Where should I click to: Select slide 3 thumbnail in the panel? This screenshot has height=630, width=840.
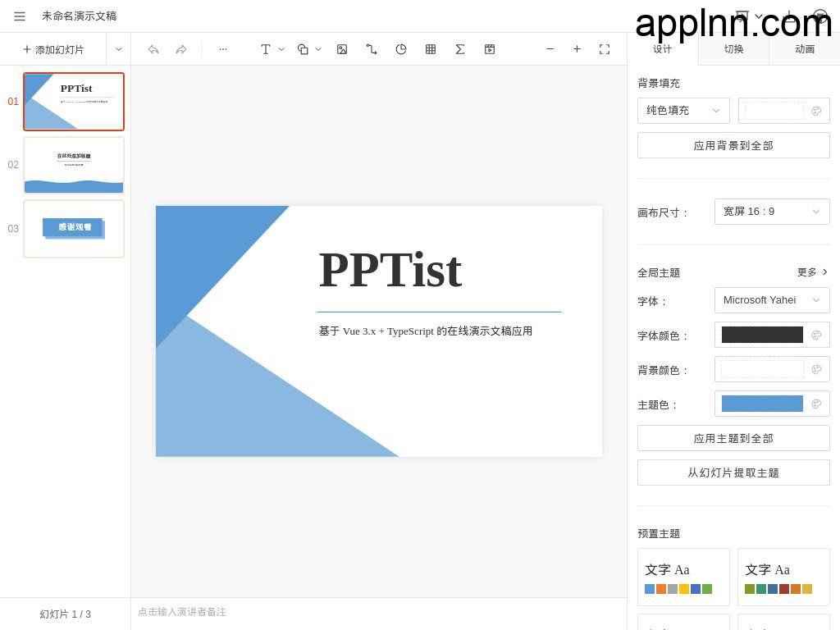(x=73, y=228)
